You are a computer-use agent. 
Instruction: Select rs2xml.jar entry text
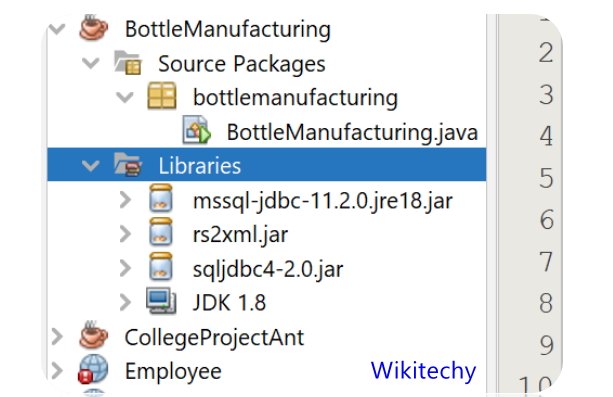(x=240, y=235)
